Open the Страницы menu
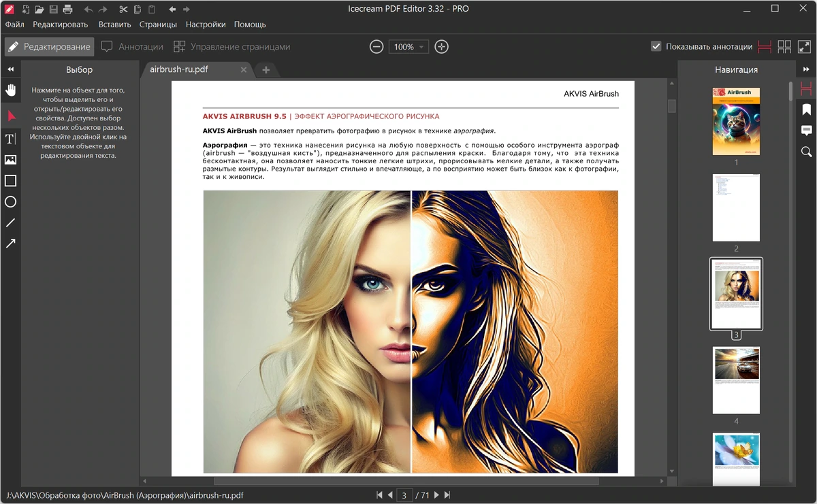 point(158,24)
